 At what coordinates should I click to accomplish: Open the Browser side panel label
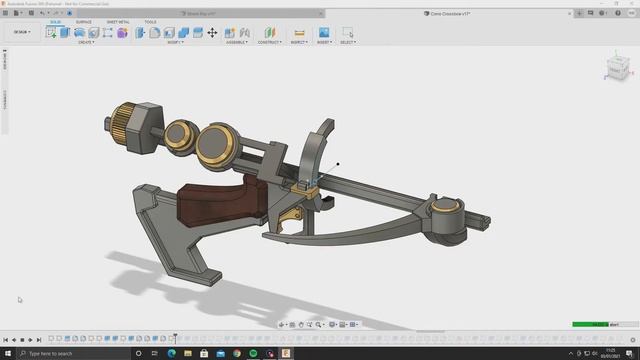(x=5, y=60)
